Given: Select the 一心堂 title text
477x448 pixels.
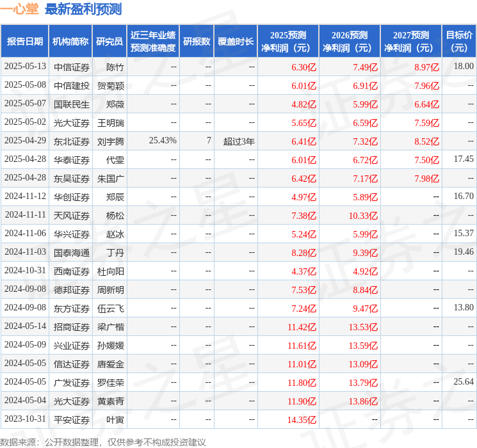Looking at the screenshot, I should click(19, 9).
